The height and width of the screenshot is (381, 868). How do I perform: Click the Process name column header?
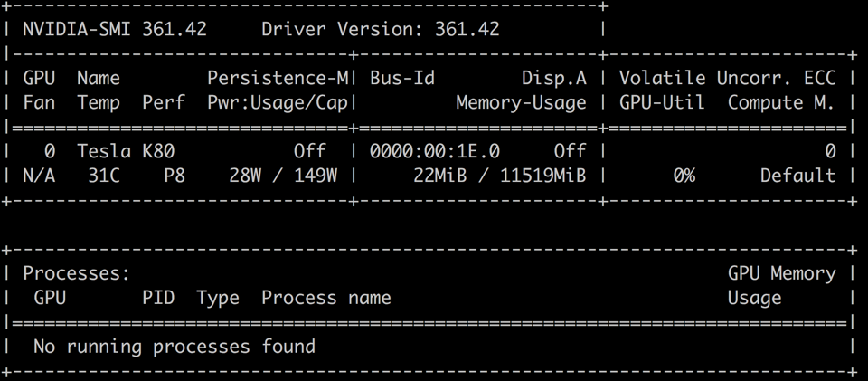(326, 298)
